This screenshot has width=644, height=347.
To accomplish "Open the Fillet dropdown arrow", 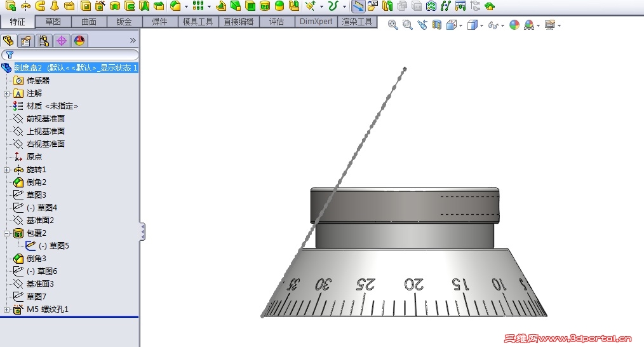I will 186,6.
